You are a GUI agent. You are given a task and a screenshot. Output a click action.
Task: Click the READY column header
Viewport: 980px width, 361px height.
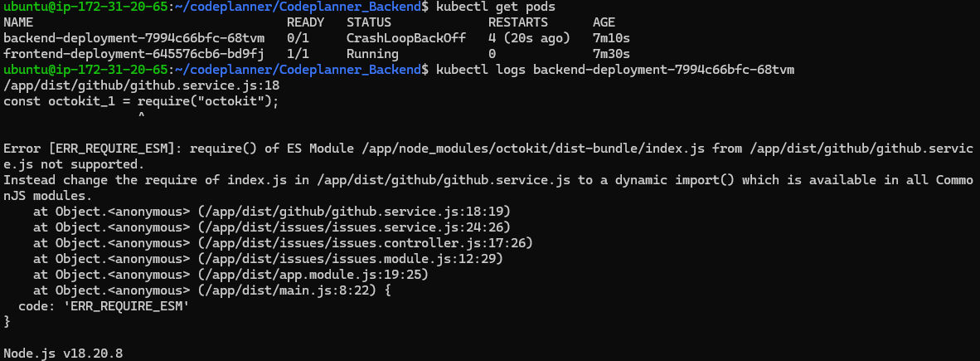coord(305,22)
